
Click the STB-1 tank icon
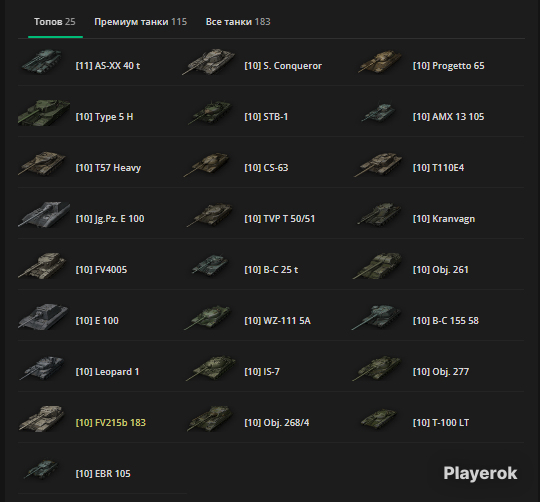coord(210,113)
